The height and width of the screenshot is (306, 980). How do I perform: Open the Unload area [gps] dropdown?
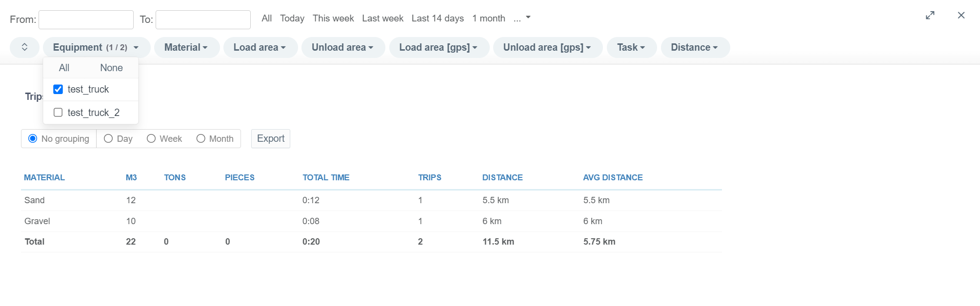547,47
